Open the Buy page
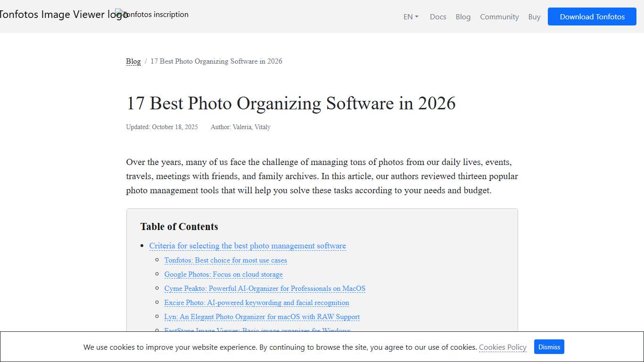Screen dimensions: 644x362 [x=534, y=16]
